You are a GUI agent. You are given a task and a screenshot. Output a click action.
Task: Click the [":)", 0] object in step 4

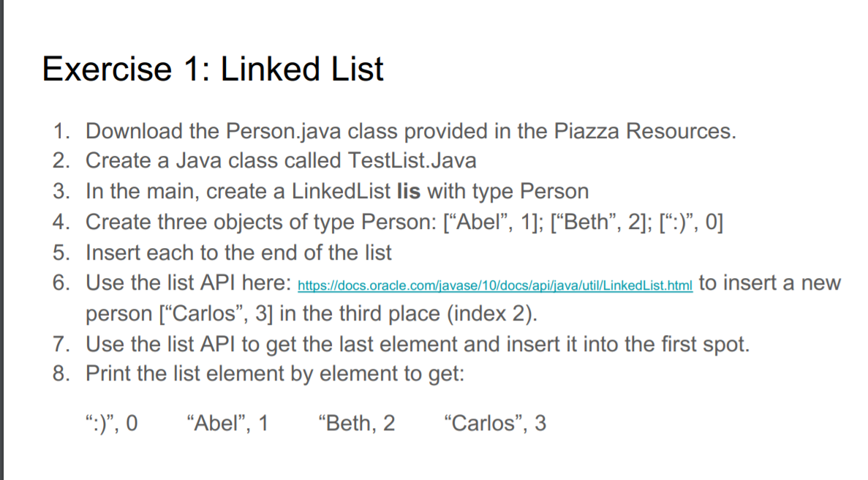pyautogui.click(x=691, y=222)
